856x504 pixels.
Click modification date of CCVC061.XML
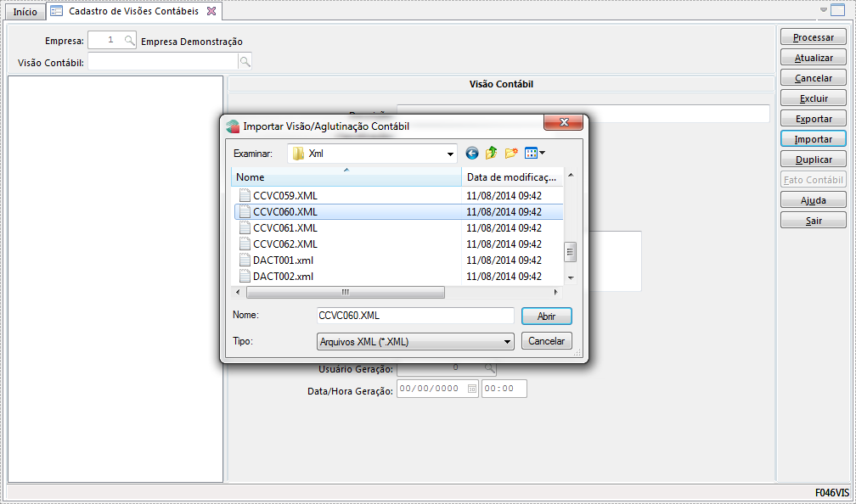point(504,228)
